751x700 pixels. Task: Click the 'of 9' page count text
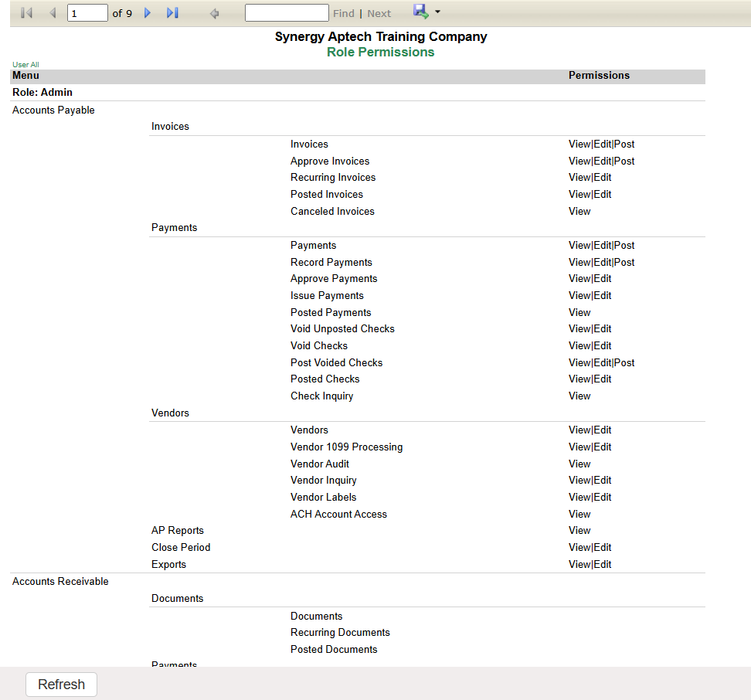point(122,13)
